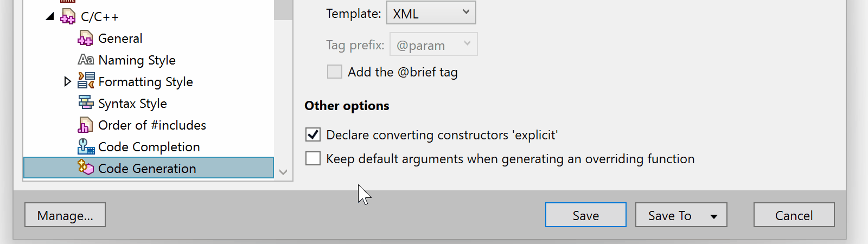Click the General settings icon

pos(86,38)
